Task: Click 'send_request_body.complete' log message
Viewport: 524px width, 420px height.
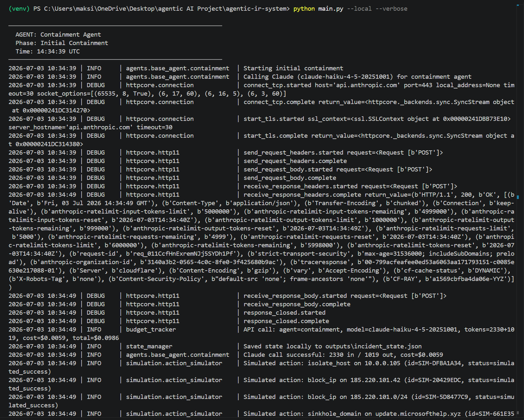Action: (x=290, y=178)
